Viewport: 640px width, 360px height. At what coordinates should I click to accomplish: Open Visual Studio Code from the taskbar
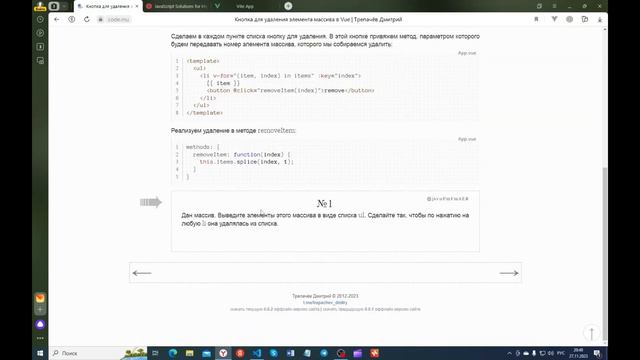click(257, 353)
